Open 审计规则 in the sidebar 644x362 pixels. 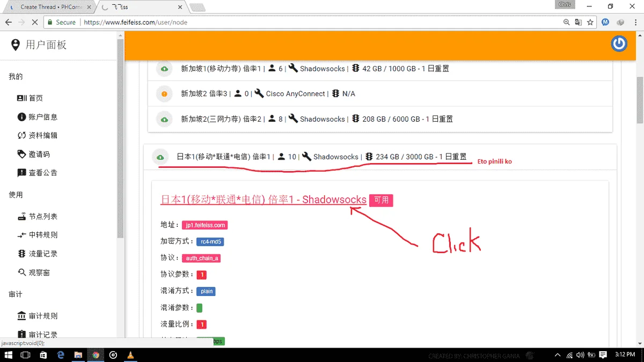click(38, 316)
